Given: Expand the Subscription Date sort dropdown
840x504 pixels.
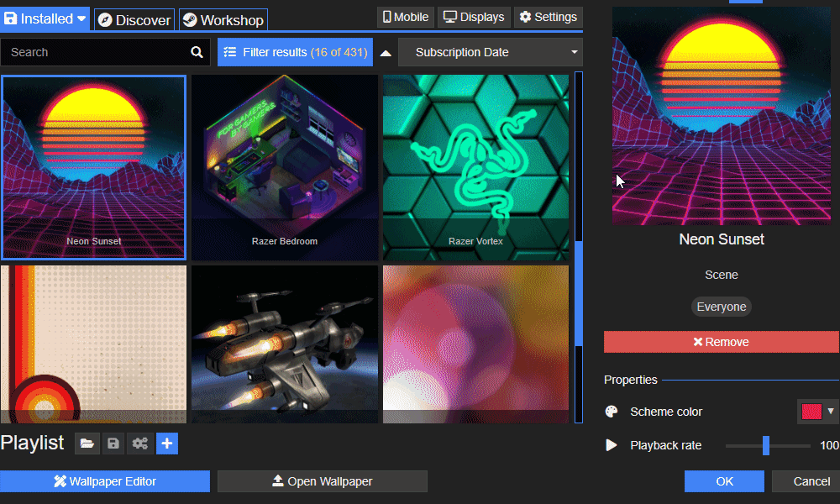Looking at the screenshot, I should (491, 52).
